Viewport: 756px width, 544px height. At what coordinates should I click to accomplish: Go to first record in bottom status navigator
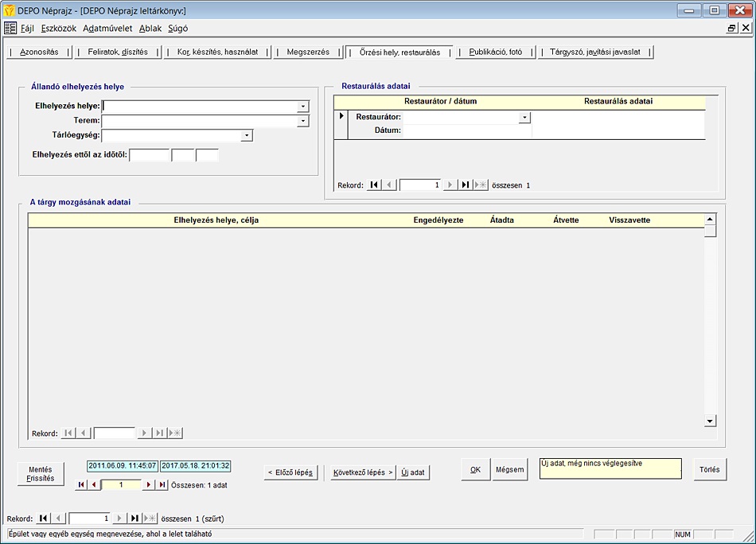pos(43,519)
